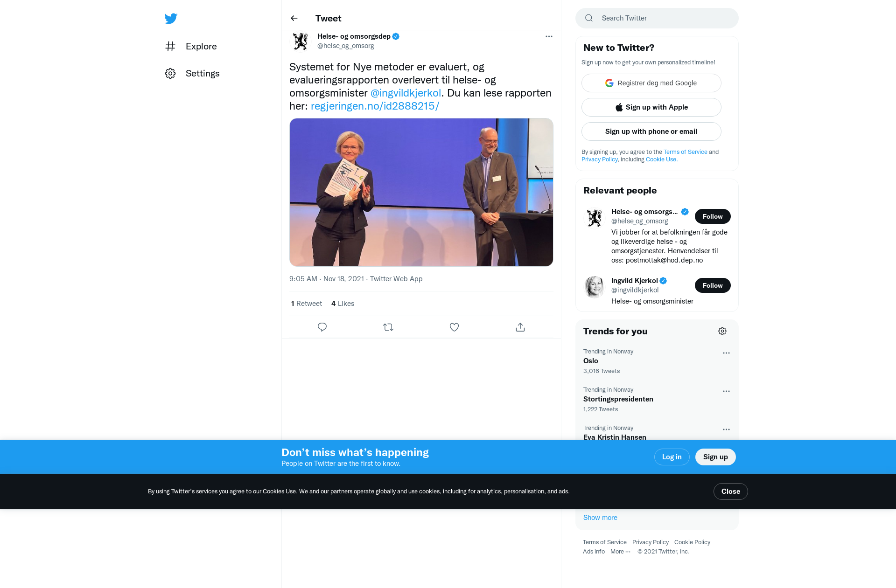The width and height of the screenshot is (896, 588).
Task: Click Show more under trends
Action: click(600, 518)
